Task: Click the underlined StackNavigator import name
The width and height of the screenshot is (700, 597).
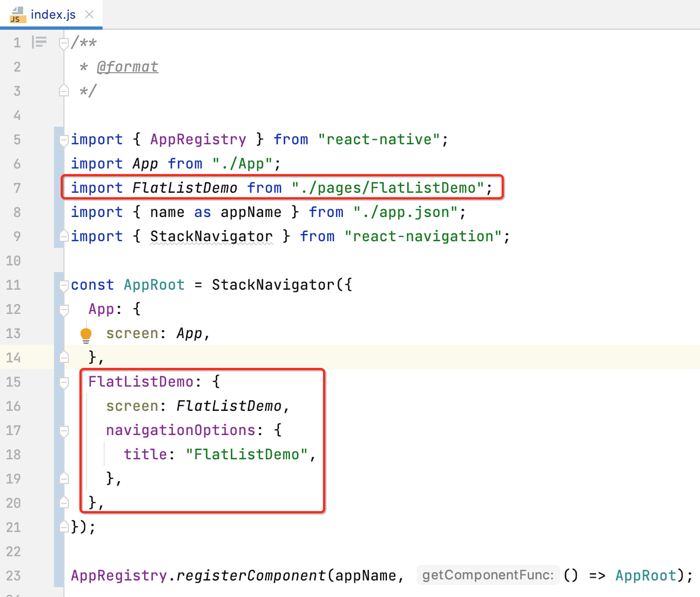Action: (x=211, y=237)
